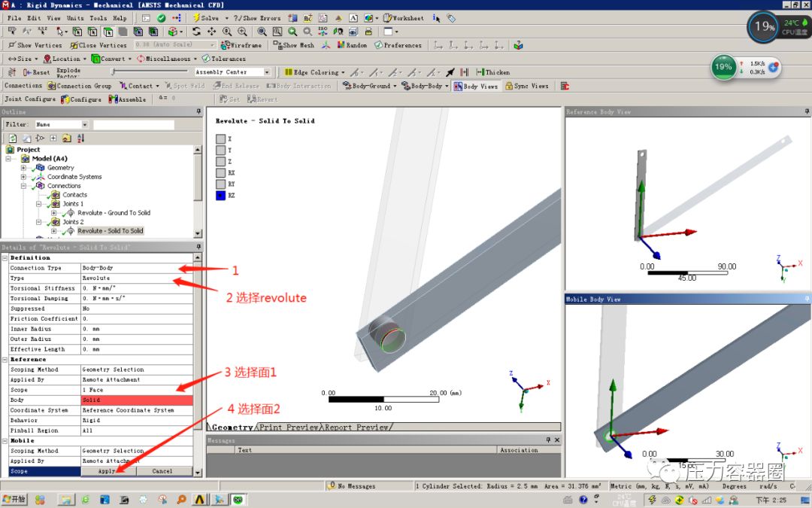Viewport: 812px width, 508px height.
Task: Collapse the Connections tree branch
Action: tap(25, 185)
